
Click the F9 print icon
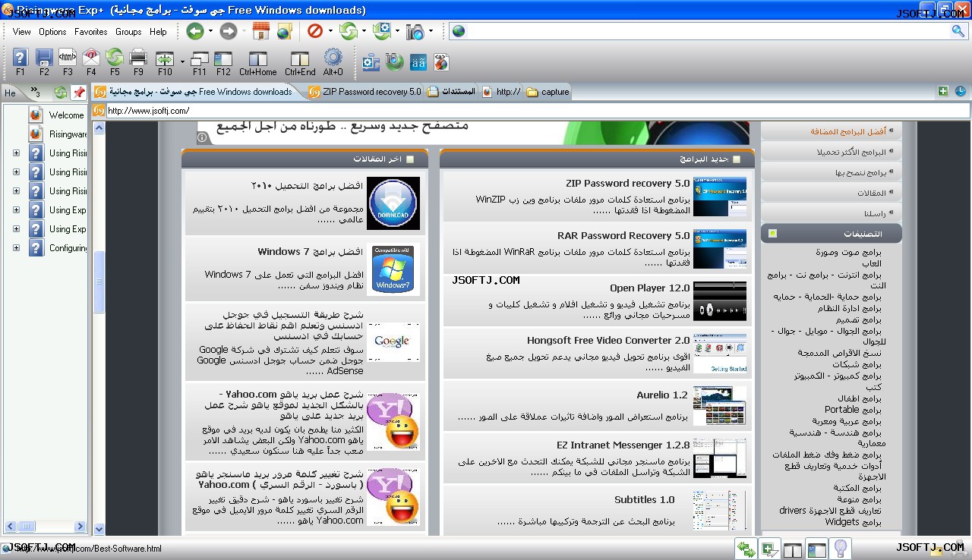138,58
